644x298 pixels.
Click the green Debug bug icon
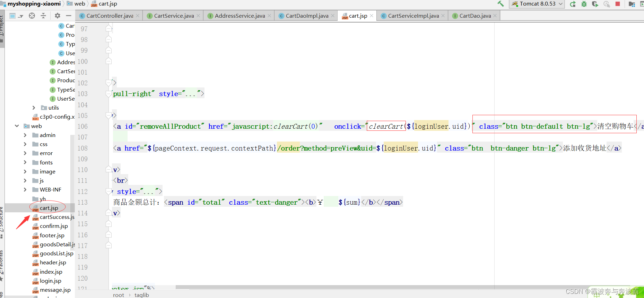click(584, 4)
